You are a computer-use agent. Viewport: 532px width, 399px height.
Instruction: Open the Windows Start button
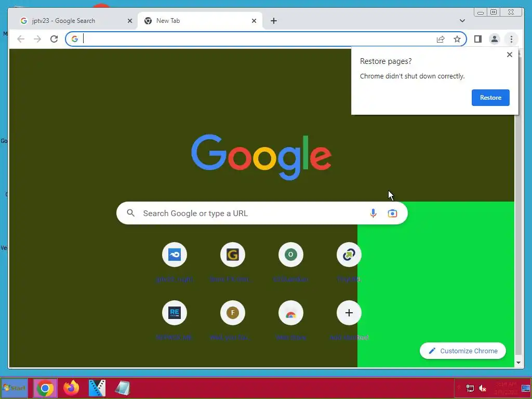click(14, 388)
